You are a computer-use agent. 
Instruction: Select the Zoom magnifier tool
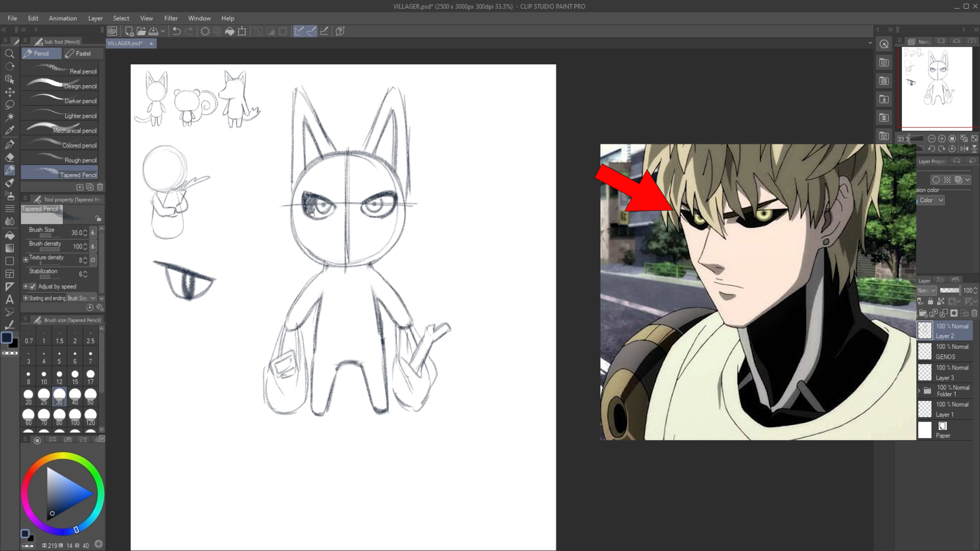(x=9, y=54)
